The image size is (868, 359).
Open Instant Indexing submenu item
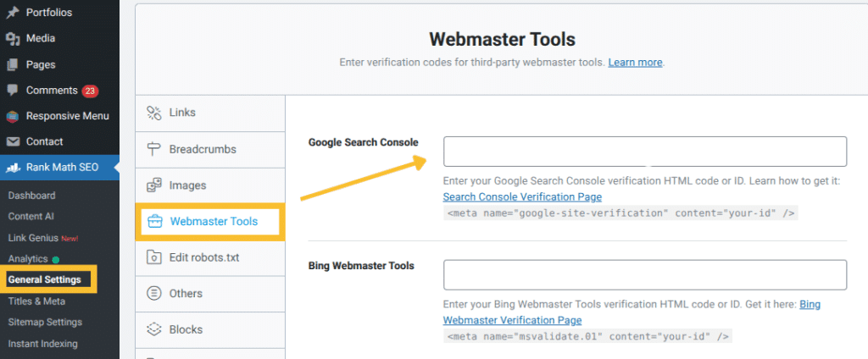42,344
